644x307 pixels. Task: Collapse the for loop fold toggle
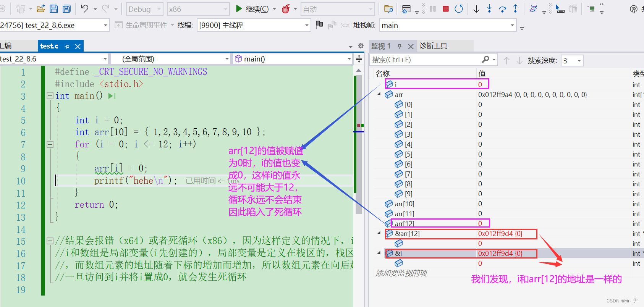point(50,144)
